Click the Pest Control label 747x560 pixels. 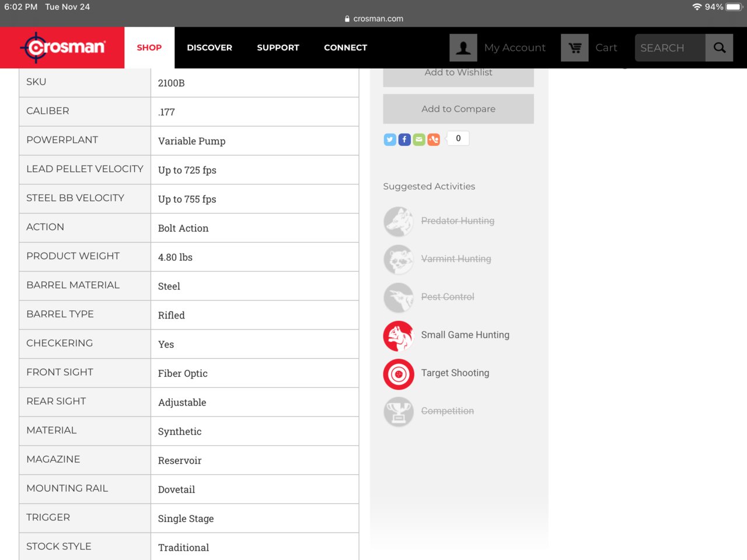tap(448, 296)
